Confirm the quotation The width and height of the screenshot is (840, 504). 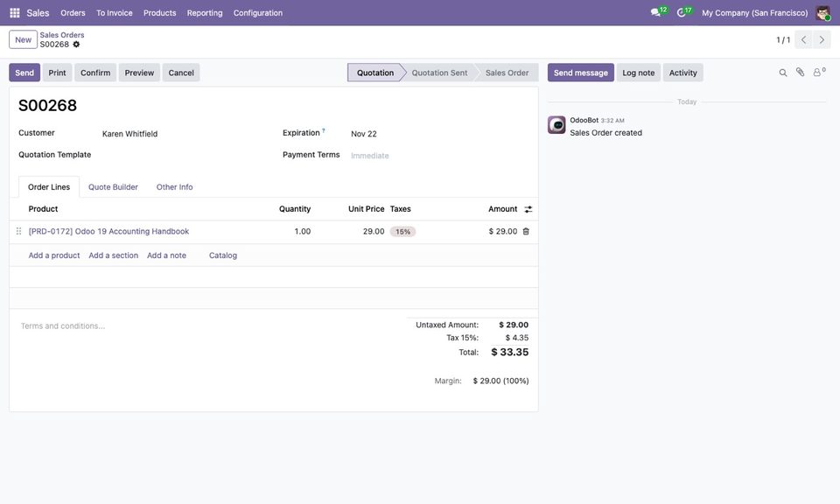pyautogui.click(x=95, y=73)
